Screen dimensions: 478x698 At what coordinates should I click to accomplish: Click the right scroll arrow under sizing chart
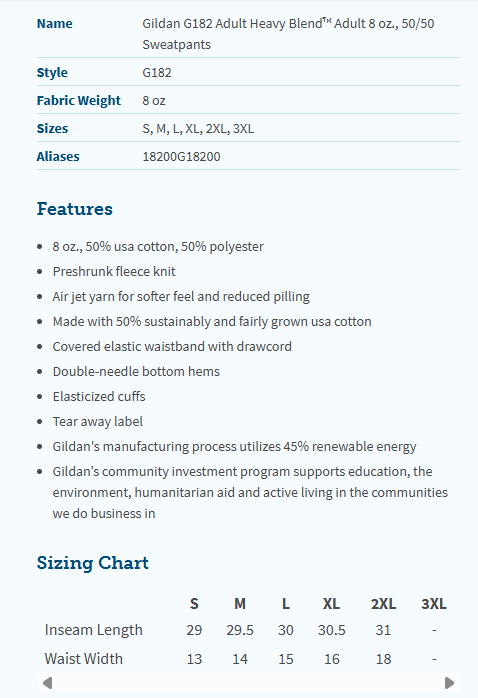coord(449,683)
